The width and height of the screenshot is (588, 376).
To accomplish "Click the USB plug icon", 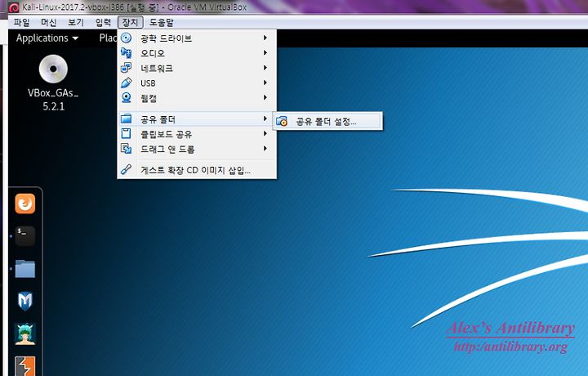I will [x=126, y=83].
